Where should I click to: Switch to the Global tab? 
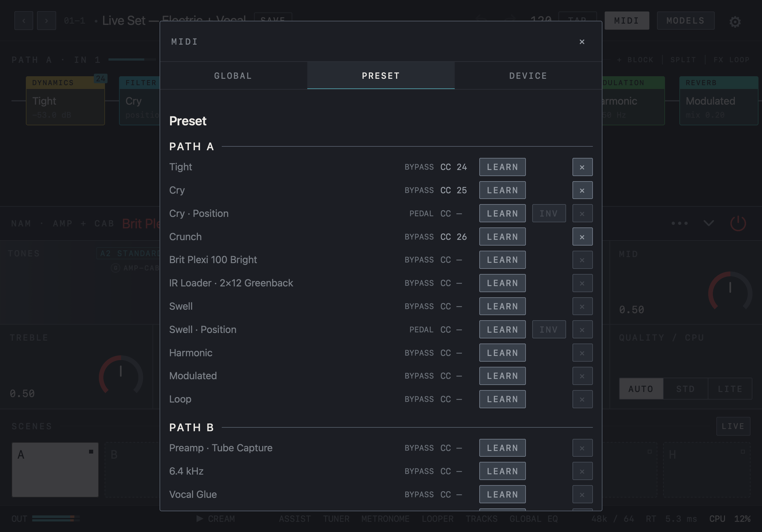[x=233, y=76]
